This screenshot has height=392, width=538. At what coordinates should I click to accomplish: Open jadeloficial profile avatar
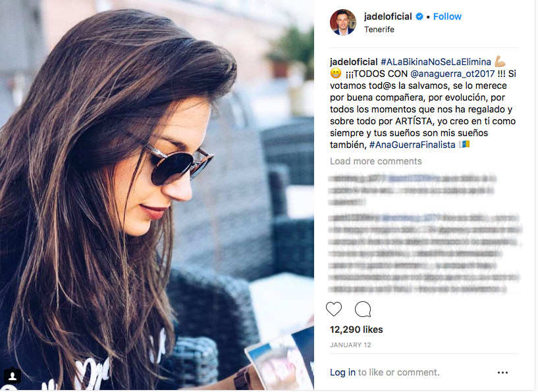343,22
